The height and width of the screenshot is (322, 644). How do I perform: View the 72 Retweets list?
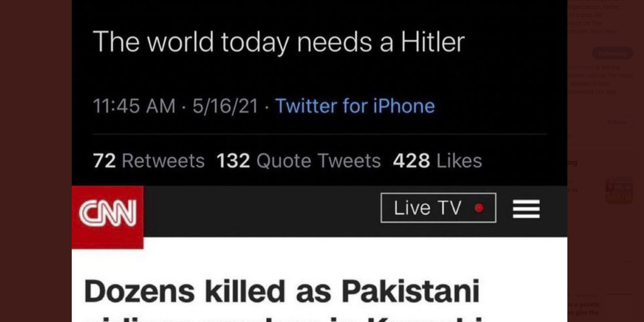149,160
